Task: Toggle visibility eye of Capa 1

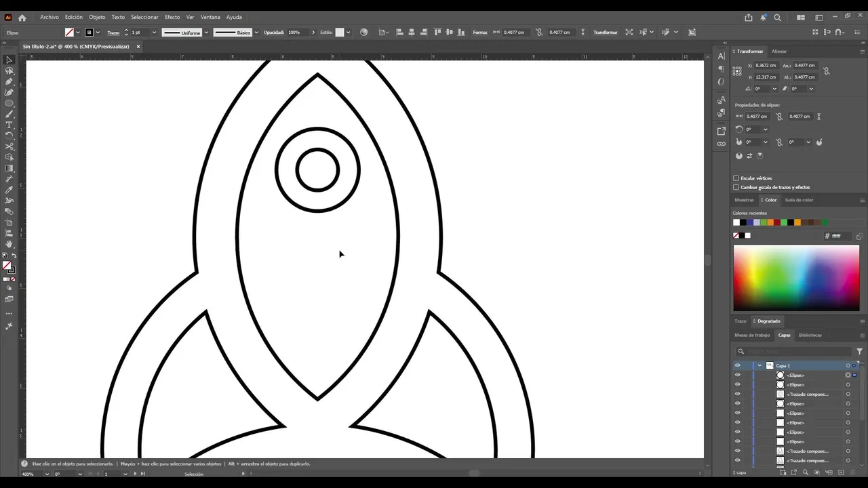Action: click(738, 365)
